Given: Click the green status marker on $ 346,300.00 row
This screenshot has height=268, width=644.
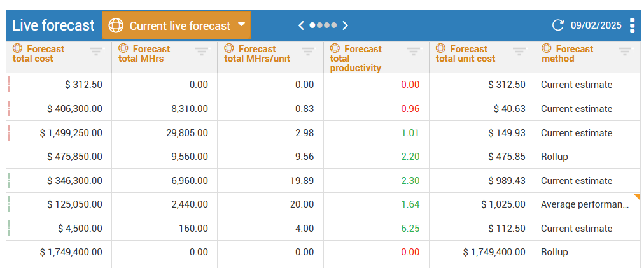Looking at the screenshot, I should 9,181.
